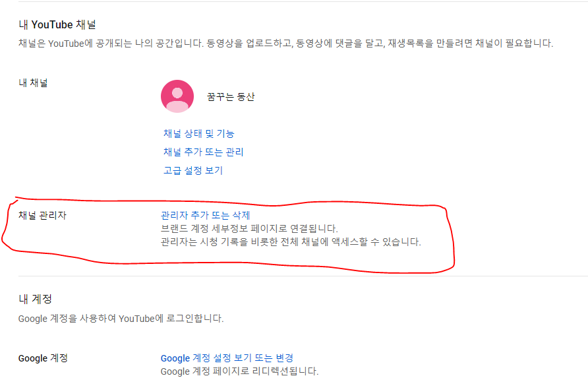Click the channel name 꿈꾸는 동산
This screenshot has width=588, height=382.
click(x=231, y=97)
